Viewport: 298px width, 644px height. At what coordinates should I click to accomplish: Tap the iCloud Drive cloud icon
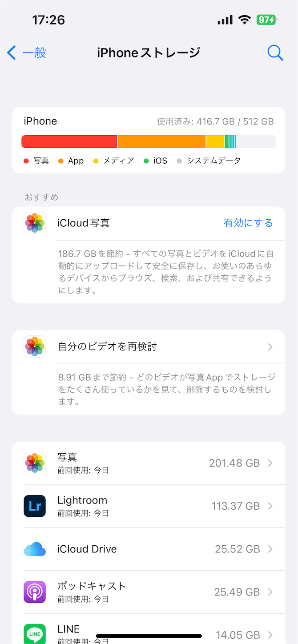point(35,549)
